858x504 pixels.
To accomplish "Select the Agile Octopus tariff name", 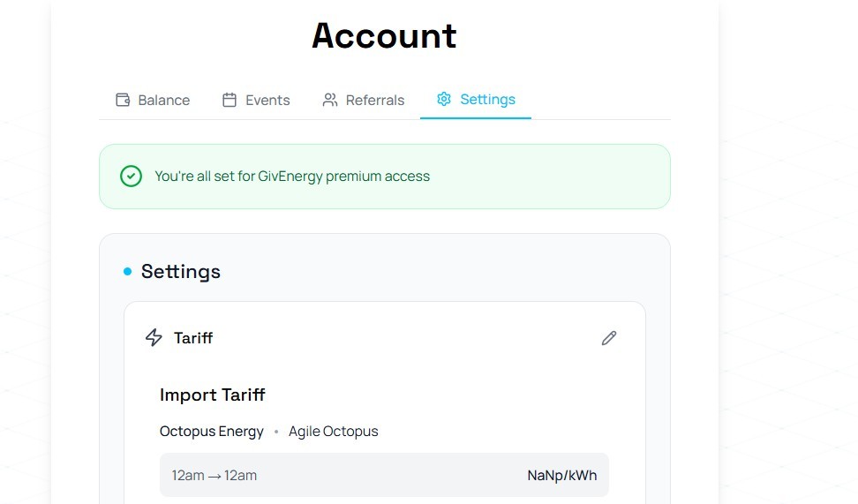I will pyautogui.click(x=334, y=432).
